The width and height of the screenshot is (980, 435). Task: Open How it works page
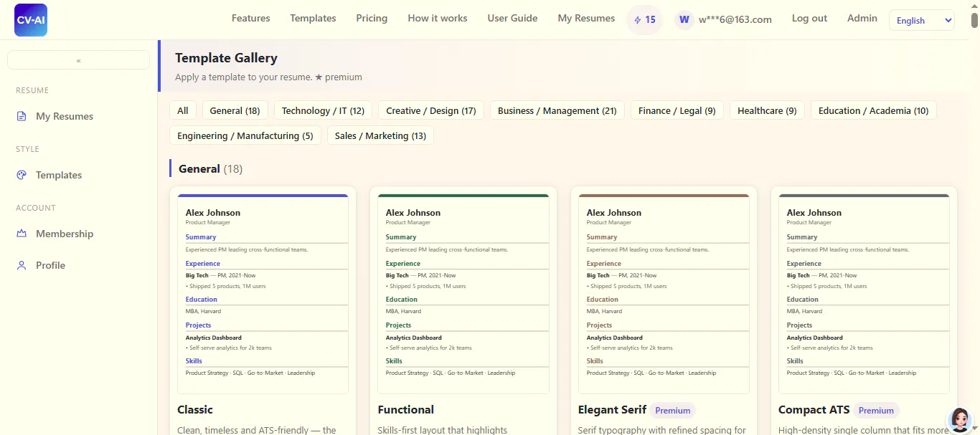click(438, 19)
